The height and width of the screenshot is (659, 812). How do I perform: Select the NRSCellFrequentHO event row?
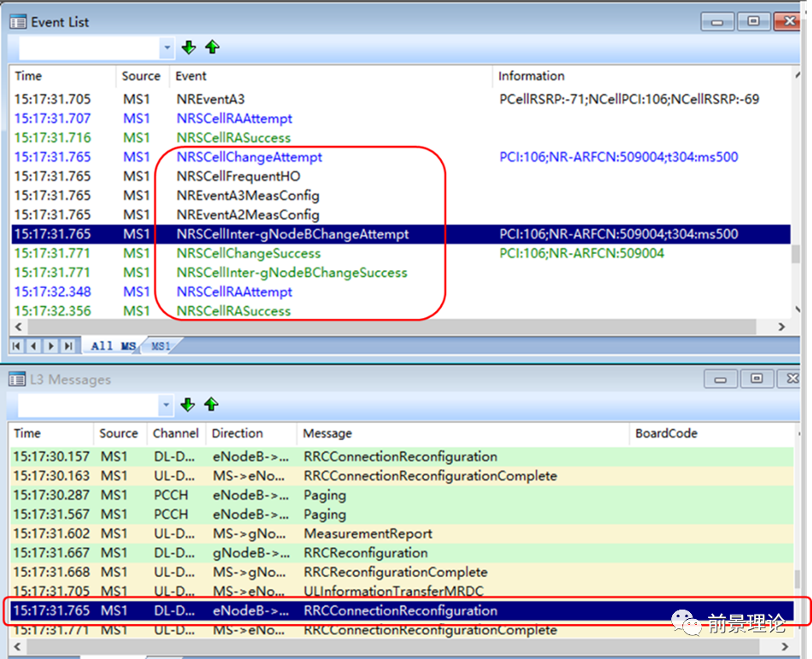click(x=401, y=176)
